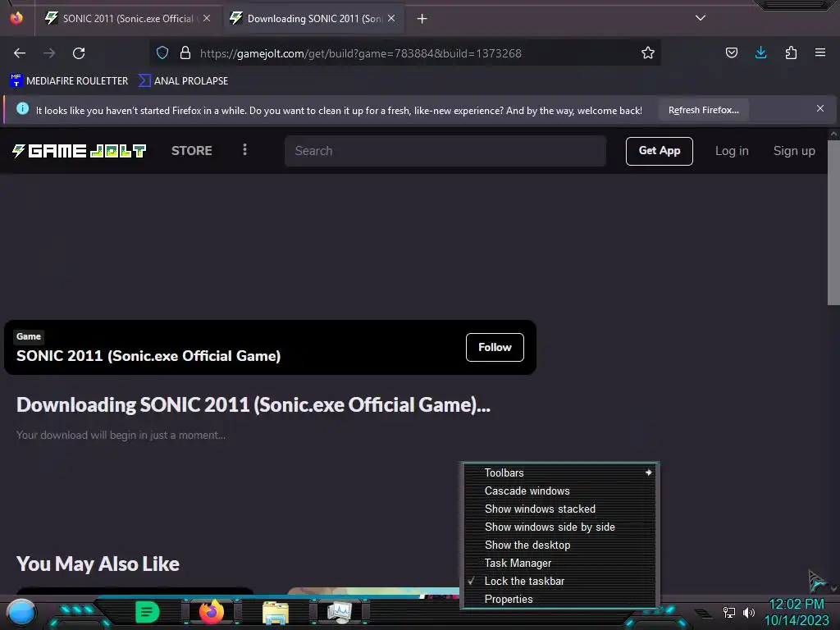Open the green notes app on taskbar

pos(148,612)
